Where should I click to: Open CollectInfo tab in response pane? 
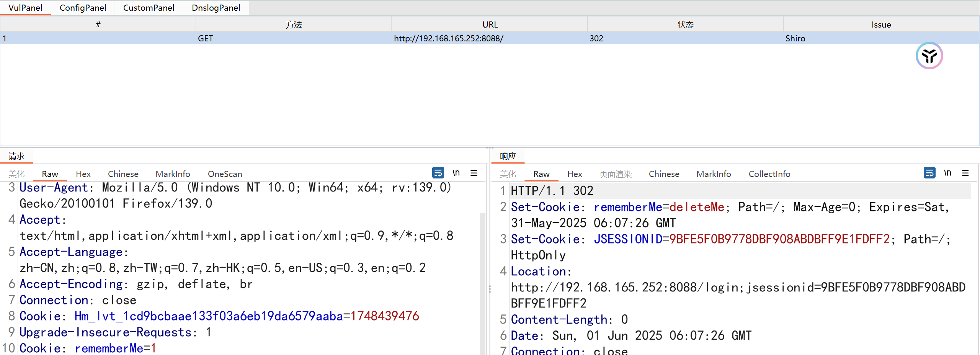pyautogui.click(x=769, y=174)
